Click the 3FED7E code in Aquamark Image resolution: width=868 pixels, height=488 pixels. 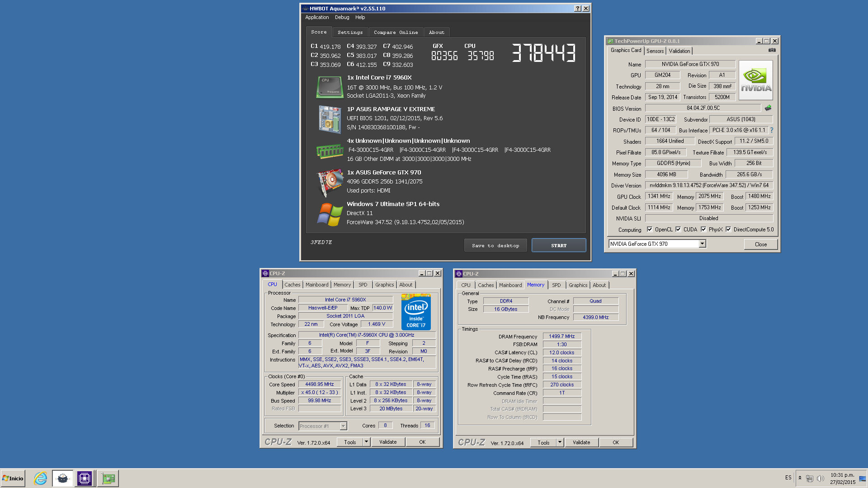click(x=321, y=242)
